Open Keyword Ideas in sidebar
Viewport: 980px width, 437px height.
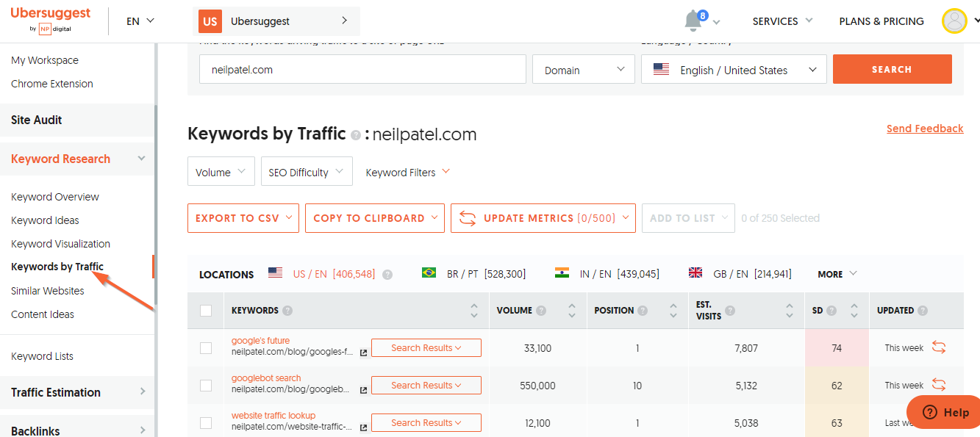(45, 220)
